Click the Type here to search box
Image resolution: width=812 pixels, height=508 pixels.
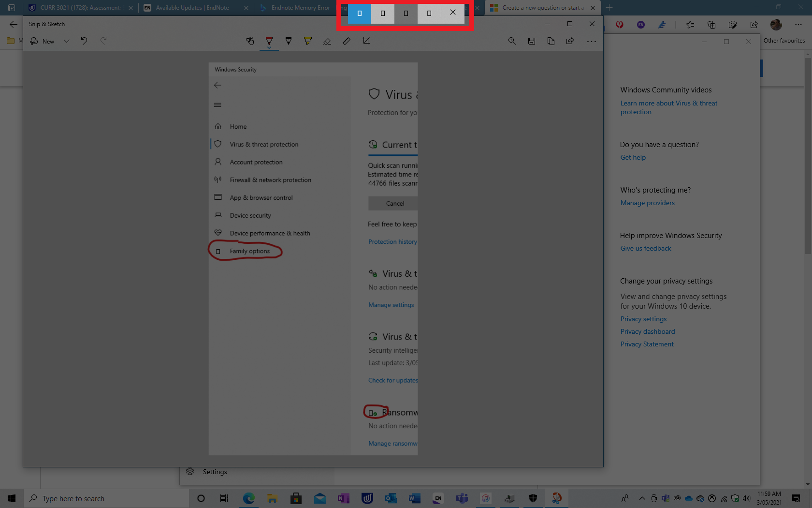tap(106, 498)
